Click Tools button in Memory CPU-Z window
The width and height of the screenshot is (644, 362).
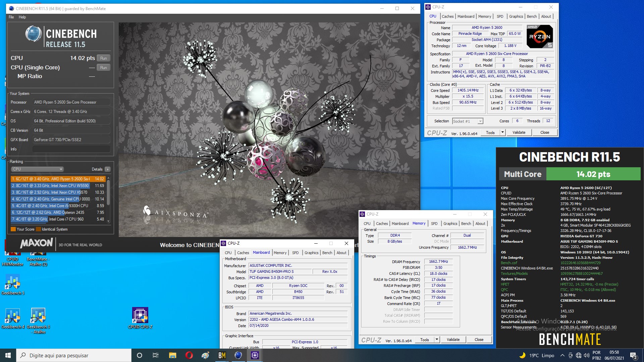click(425, 340)
